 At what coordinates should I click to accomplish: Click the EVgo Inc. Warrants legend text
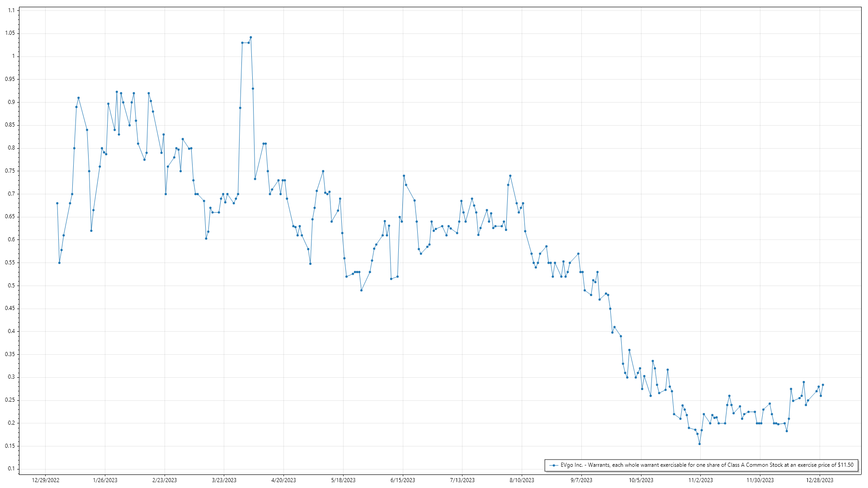[x=707, y=465]
